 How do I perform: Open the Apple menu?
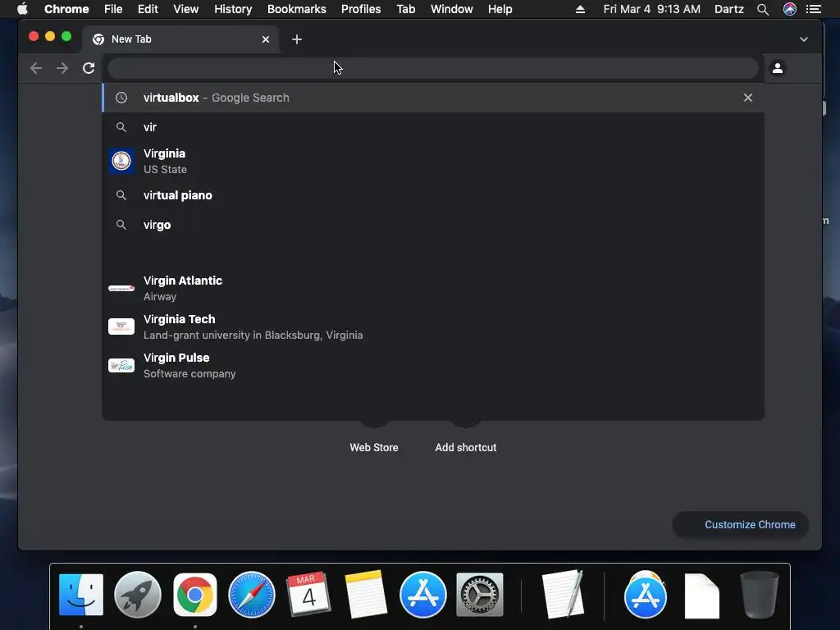pos(22,9)
